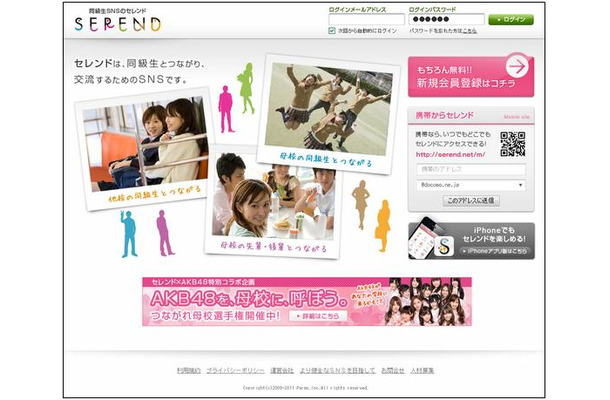Click the QR code image

pyautogui.click(x=512, y=144)
